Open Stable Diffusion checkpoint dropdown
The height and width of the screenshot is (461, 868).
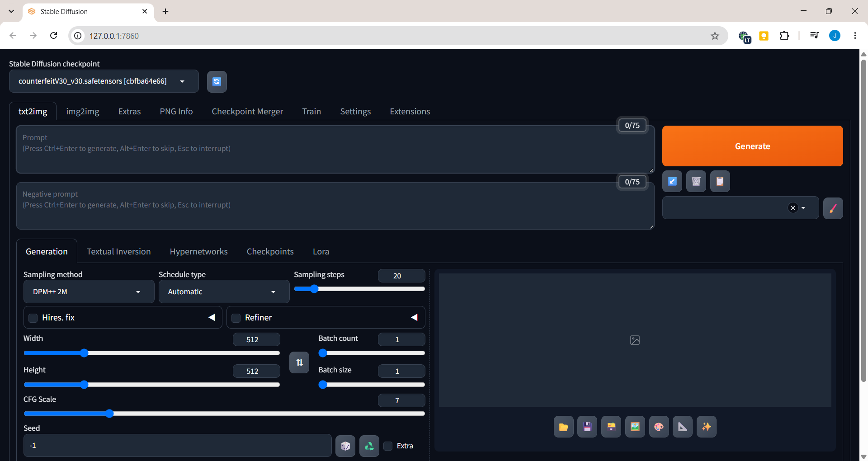[104, 81]
